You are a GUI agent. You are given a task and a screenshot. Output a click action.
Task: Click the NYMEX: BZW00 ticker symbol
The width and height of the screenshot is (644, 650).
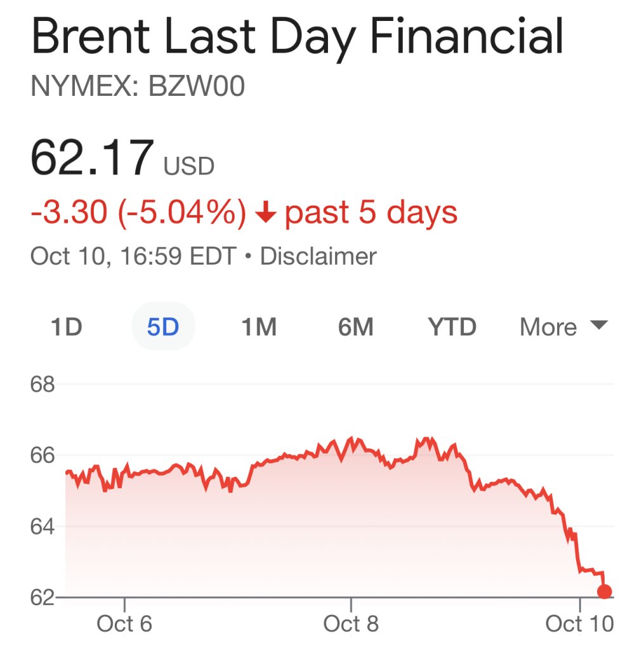coord(138,88)
